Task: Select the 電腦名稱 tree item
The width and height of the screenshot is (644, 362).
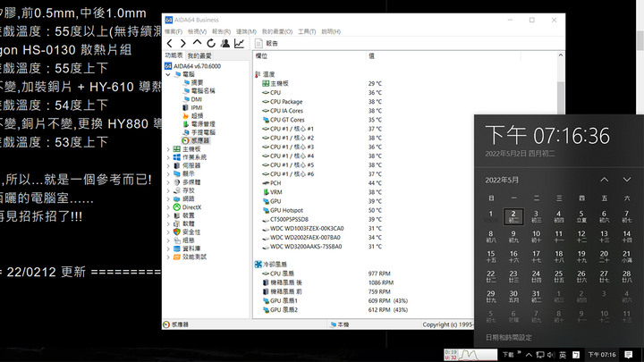Action: [203, 90]
